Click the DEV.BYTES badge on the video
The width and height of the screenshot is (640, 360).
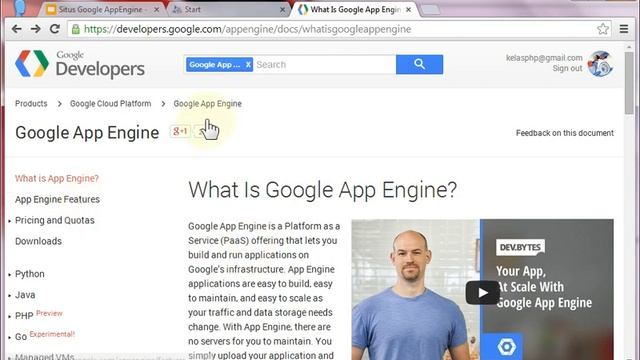(x=520, y=247)
